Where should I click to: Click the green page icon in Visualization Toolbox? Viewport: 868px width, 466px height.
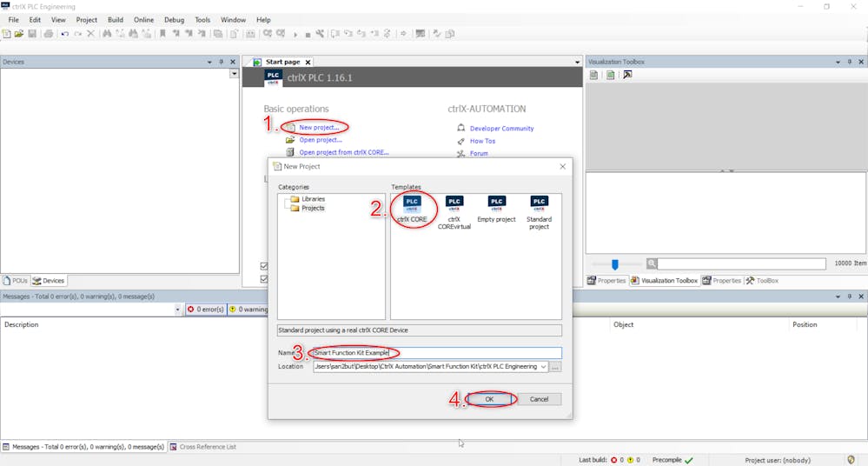pyautogui.click(x=610, y=75)
